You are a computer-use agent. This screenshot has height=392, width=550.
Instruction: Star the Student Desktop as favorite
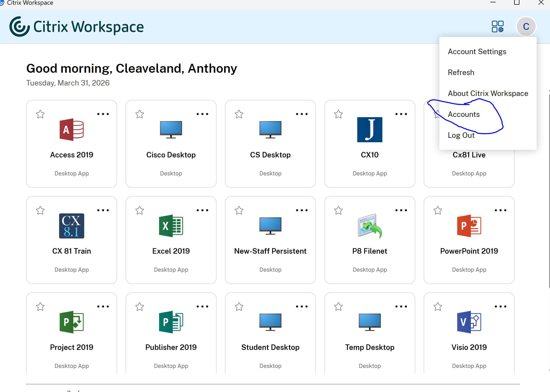click(239, 306)
